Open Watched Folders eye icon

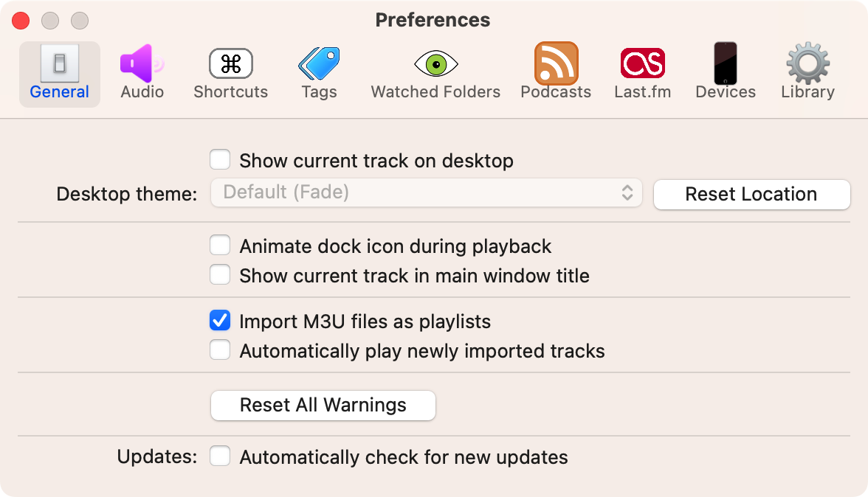click(x=436, y=63)
